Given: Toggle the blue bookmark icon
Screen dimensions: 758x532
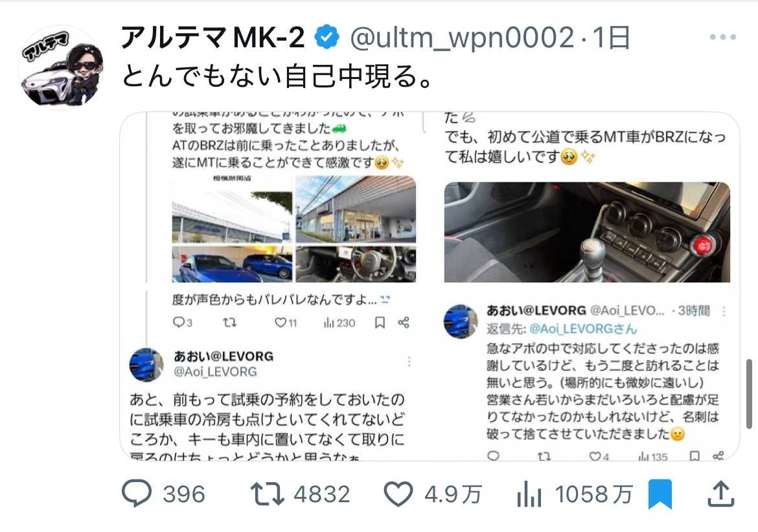Looking at the screenshot, I should pyautogui.click(x=660, y=494).
